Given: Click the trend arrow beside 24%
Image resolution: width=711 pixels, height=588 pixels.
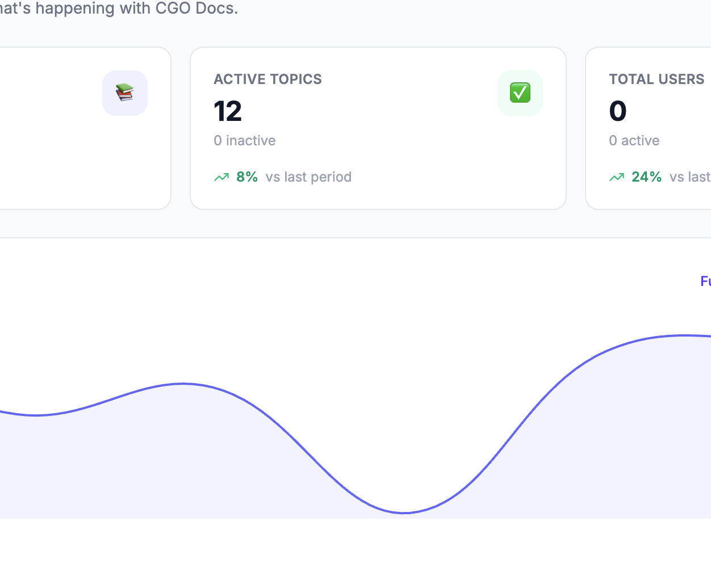Looking at the screenshot, I should [617, 177].
